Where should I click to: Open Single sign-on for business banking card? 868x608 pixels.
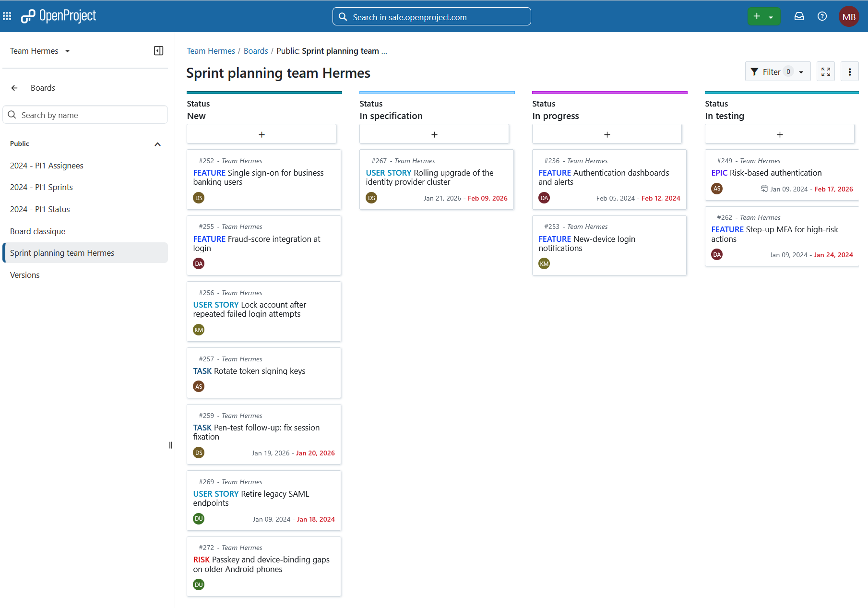(x=264, y=179)
